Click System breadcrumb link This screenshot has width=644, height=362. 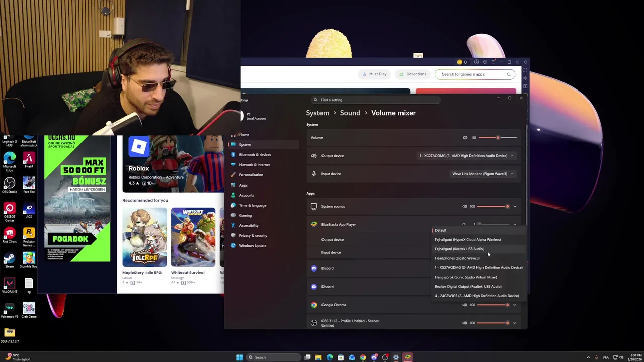point(317,113)
